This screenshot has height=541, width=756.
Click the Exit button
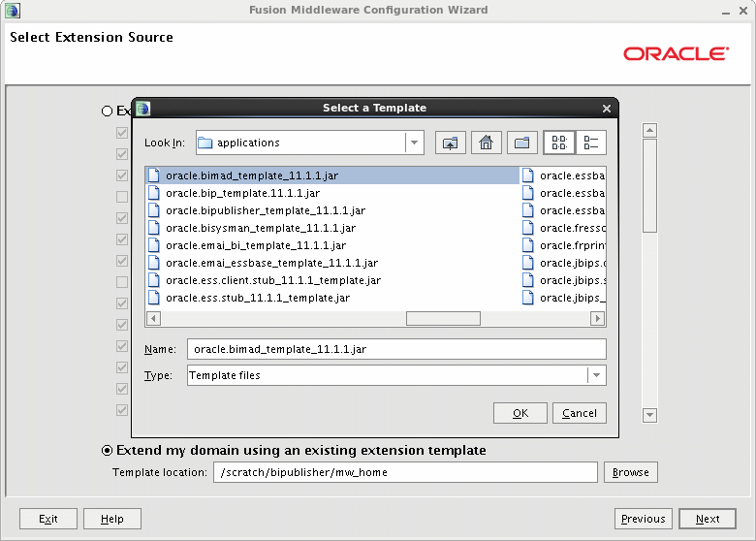[x=48, y=519]
